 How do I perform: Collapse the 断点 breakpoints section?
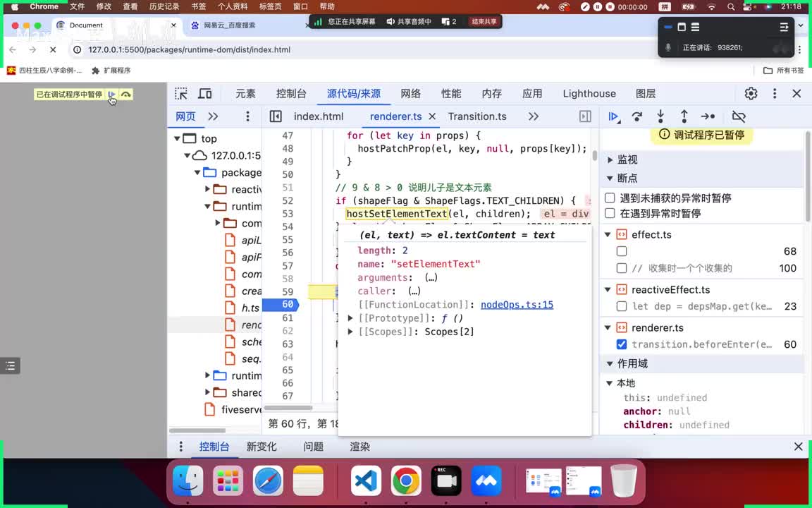click(x=610, y=179)
